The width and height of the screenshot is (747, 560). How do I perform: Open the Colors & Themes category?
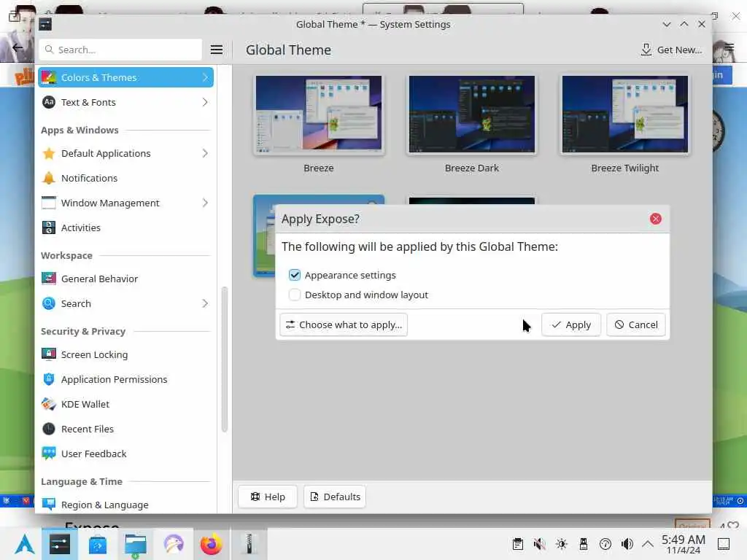pyautogui.click(x=125, y=77)
